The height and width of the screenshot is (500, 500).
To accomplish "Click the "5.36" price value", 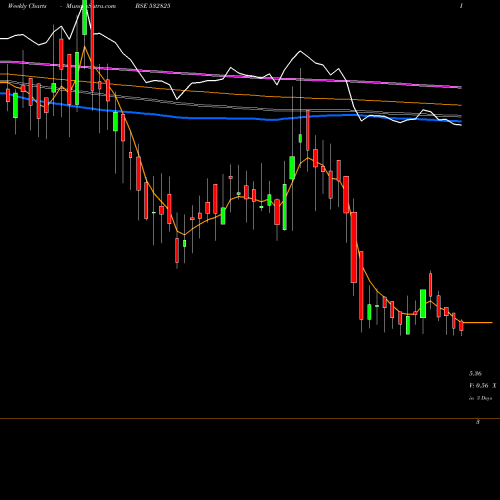I will (475, 373).
